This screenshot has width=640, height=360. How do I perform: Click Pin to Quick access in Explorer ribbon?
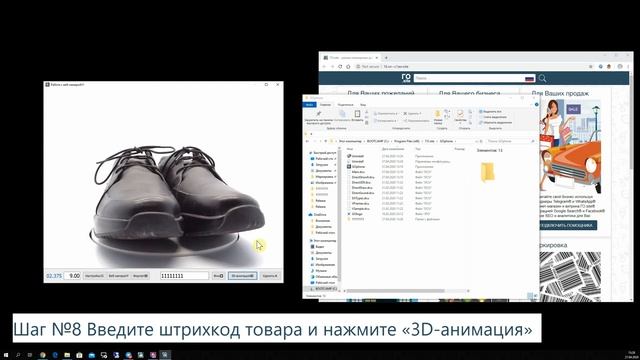(x=319, y=117)
